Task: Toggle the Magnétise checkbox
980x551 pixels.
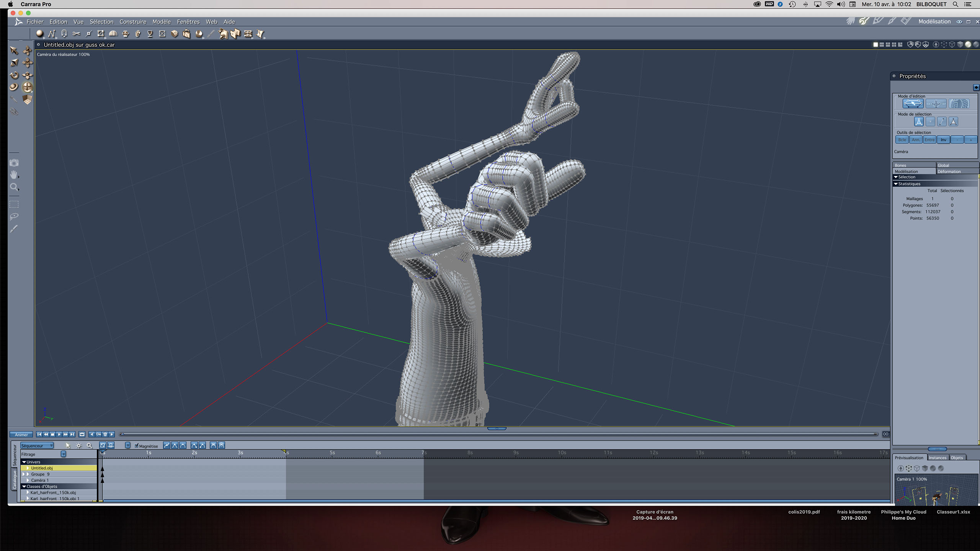Action: [x=137, y=445]
